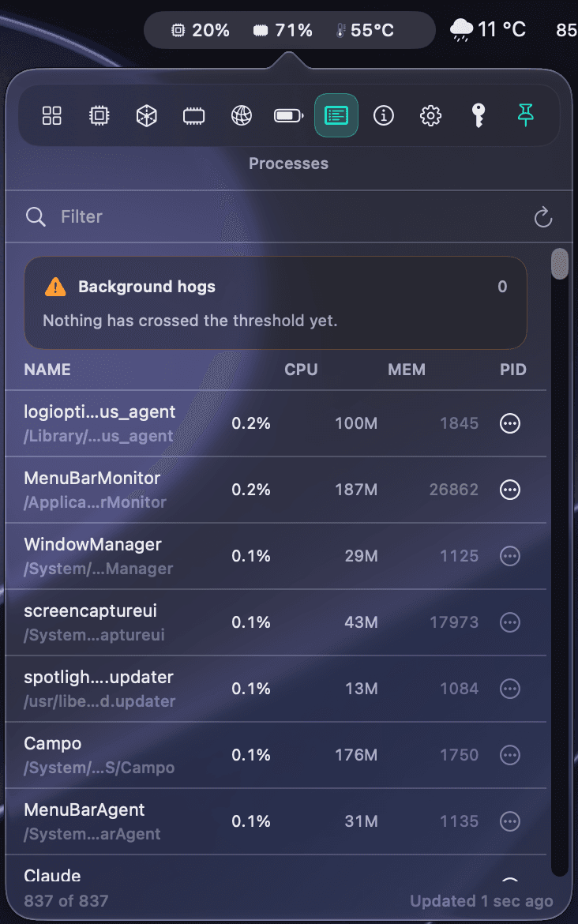Open more options for MenuBarAgent
The height and width of the screenshot is (924, 578).
[509, 821]
